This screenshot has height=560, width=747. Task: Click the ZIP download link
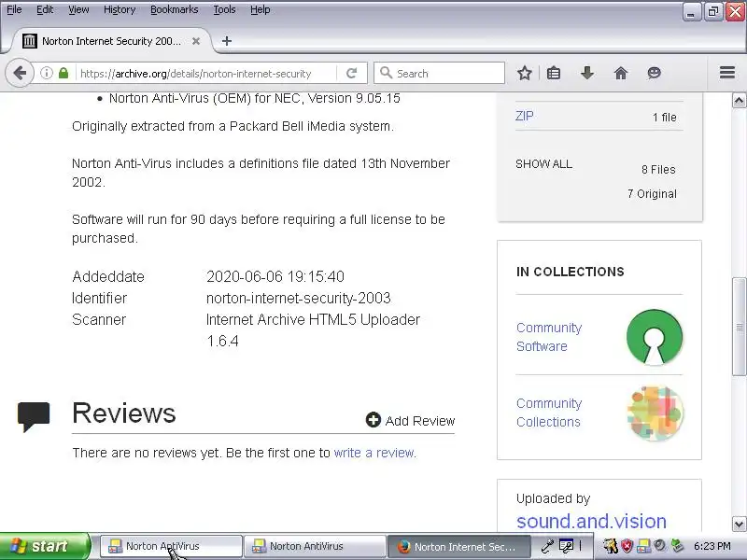point(524,116)
